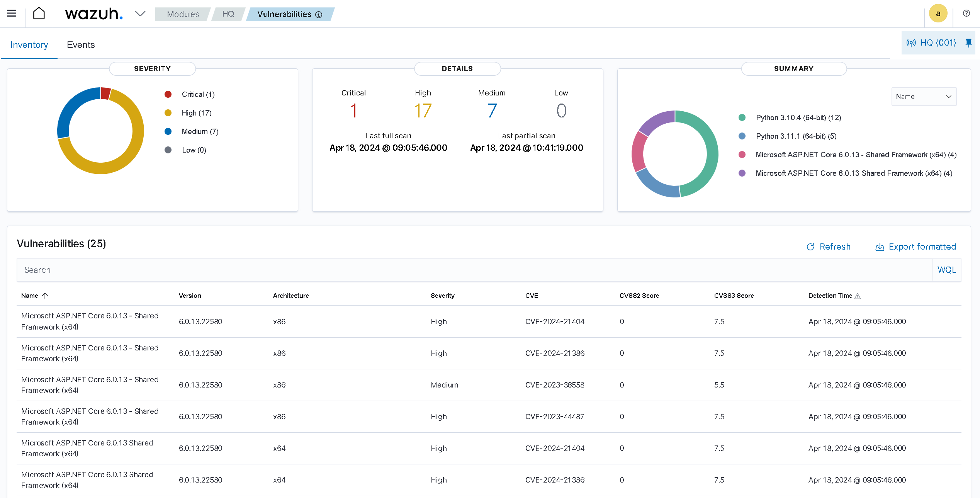Show Vulnerabilities module info icon
This screenshot has width=980, height=498.
(x=319, y=15)
